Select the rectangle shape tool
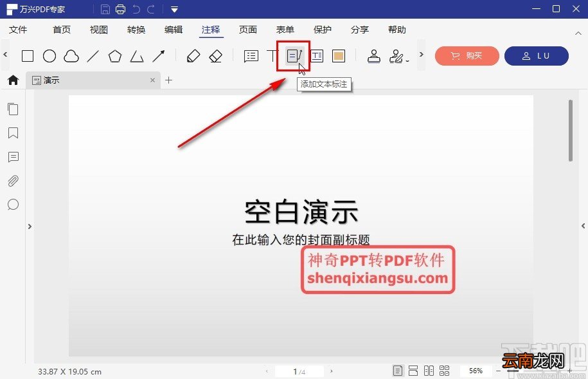This screenshot has width=588, height=379. [28, 56]
